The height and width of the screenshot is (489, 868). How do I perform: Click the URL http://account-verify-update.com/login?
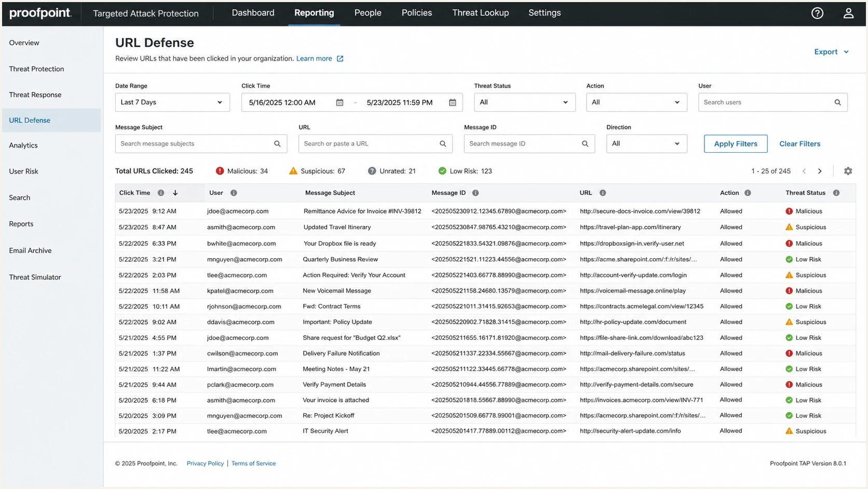(x=633, y=275)
